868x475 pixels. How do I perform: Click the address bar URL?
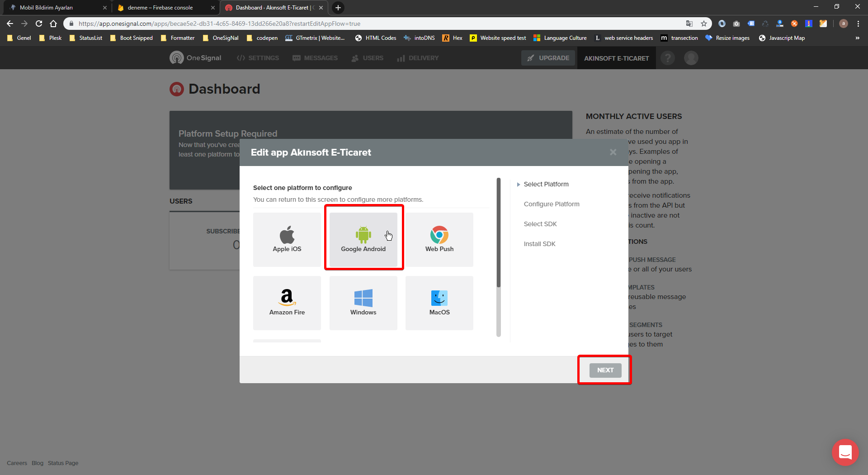(219, 24)
